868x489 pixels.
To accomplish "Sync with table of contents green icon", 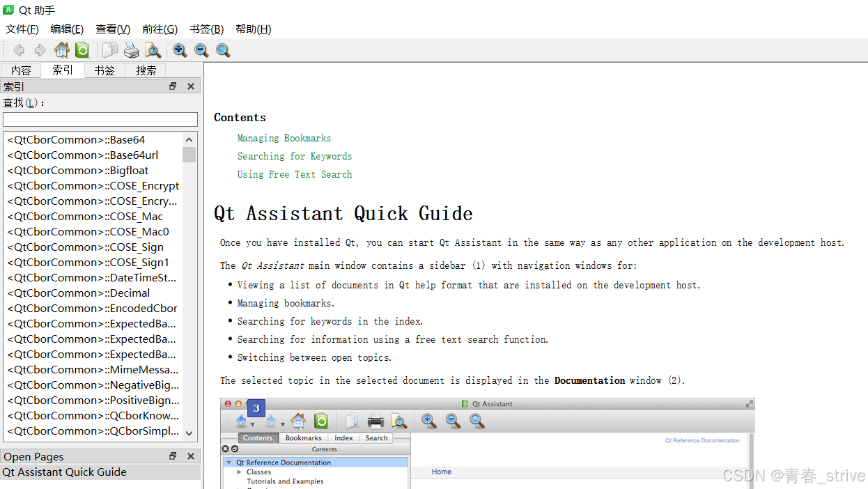I will (82, 50).
